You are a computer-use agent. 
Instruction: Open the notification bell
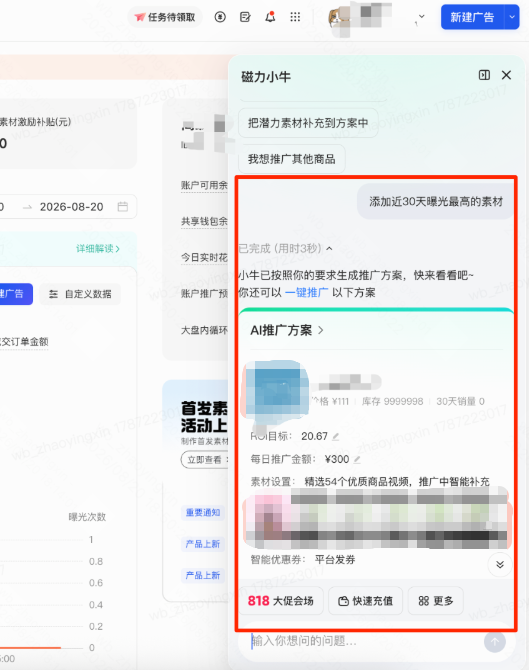[x=270, y=17]
